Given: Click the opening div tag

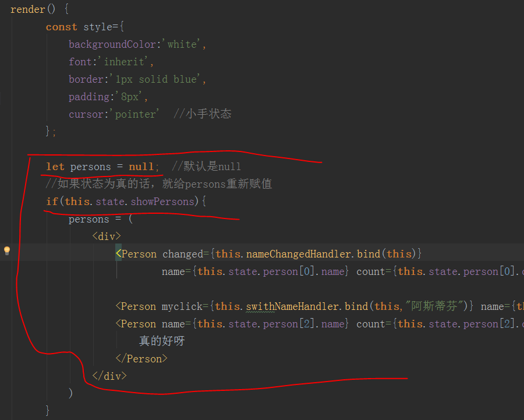Looking at the screenshot, I should click(x=106, y=237).
